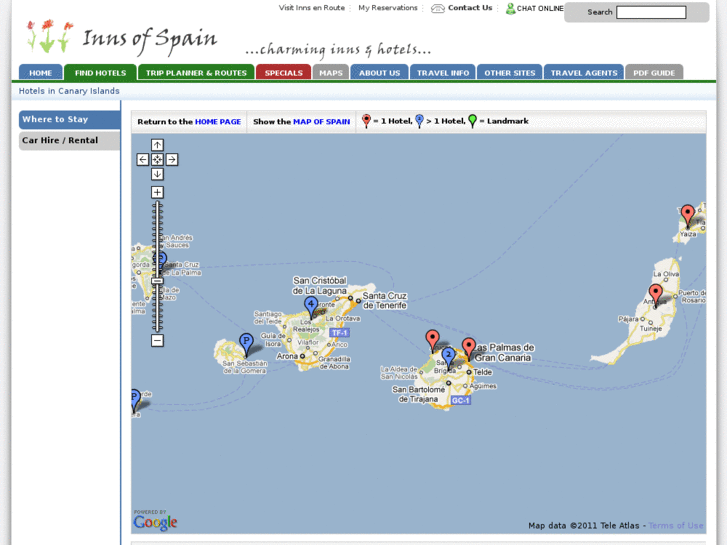Image resolution: width=727 pixels, height=545 pixels.
Task: Open the PDF GUIDE tab
Action: [654, 72]
